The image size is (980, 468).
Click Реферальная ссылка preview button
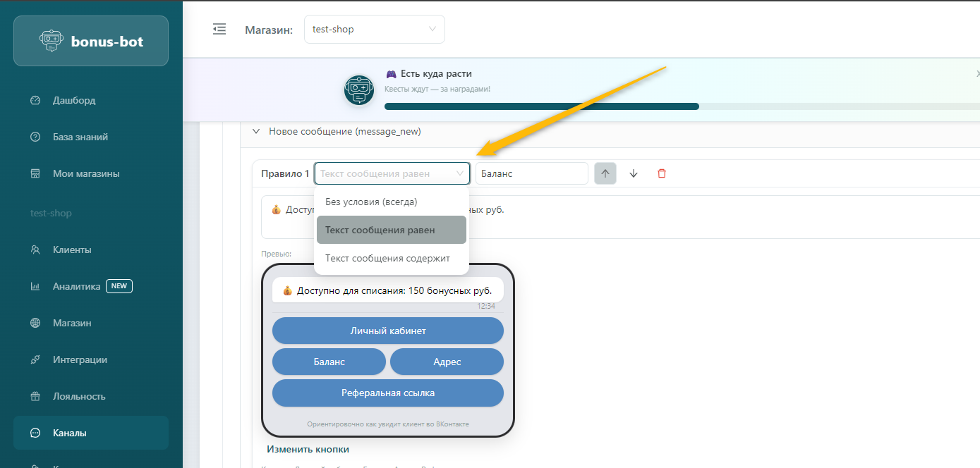point(388,393)
